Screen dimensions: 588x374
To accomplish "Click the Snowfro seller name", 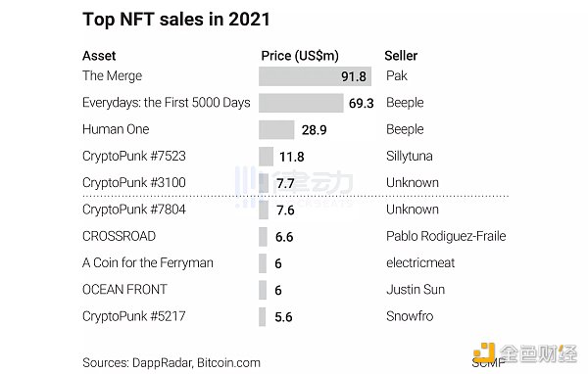I will point(410,316).
